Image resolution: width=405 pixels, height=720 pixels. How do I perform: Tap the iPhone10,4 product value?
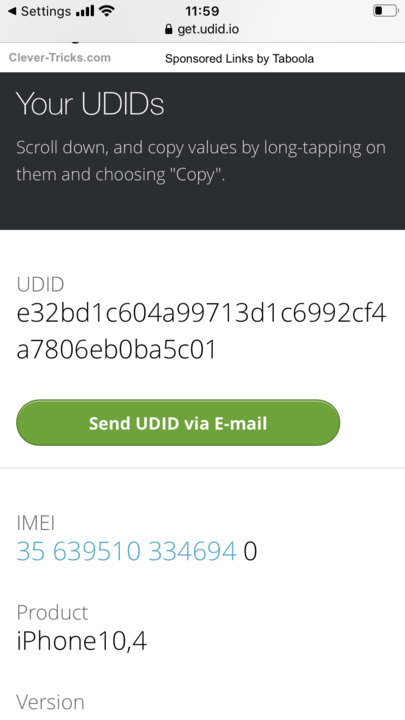(82, 641)
